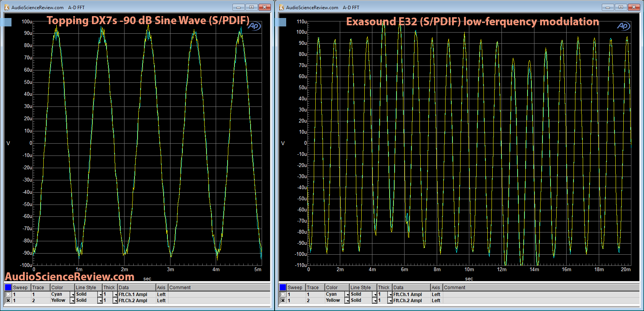Click the right window's title text 'AudioScienceReview.com A-D FFT'
Viewport: 644px width, 311px height.
pos(323,7)
